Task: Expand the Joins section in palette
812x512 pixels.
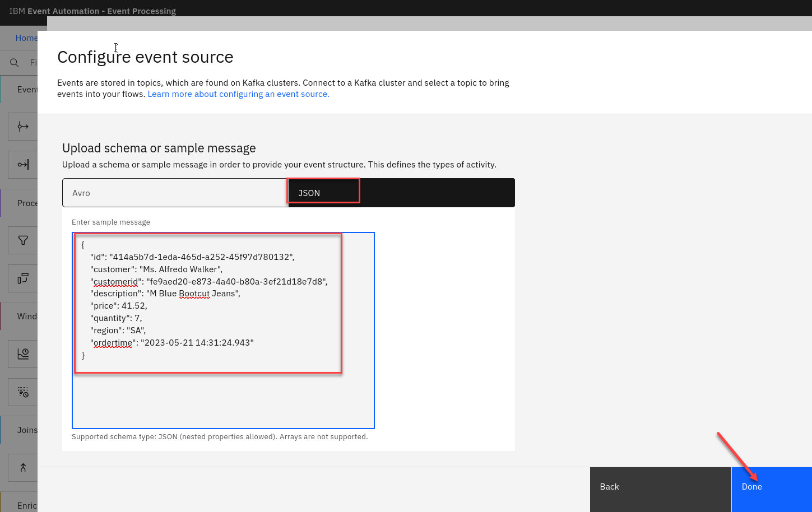Action: 27,430
